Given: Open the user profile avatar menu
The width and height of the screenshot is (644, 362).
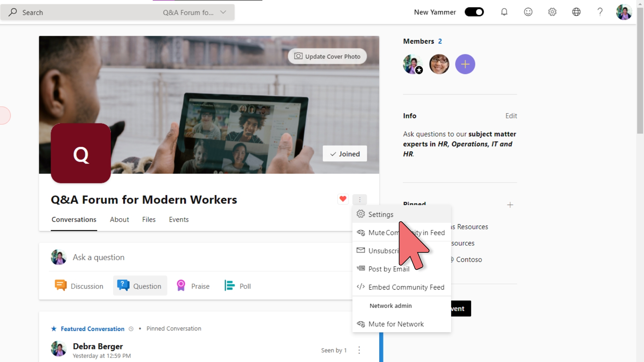Looking at the screenshot, I should [624, 12].
